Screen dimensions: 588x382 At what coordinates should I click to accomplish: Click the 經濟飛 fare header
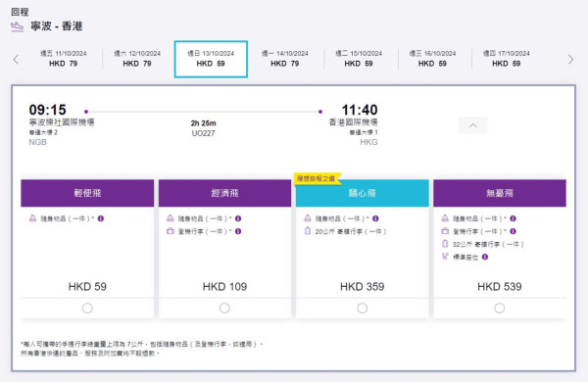click(224, 193)
